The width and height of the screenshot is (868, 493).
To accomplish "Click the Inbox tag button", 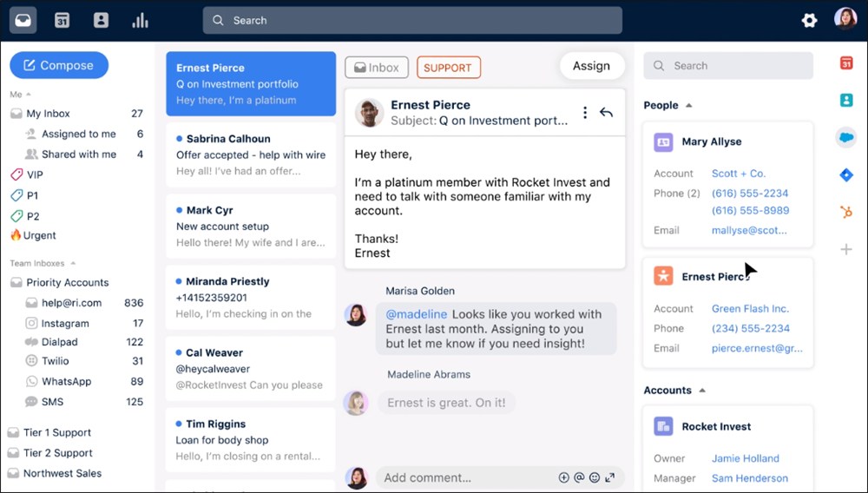I will (377, 68).
